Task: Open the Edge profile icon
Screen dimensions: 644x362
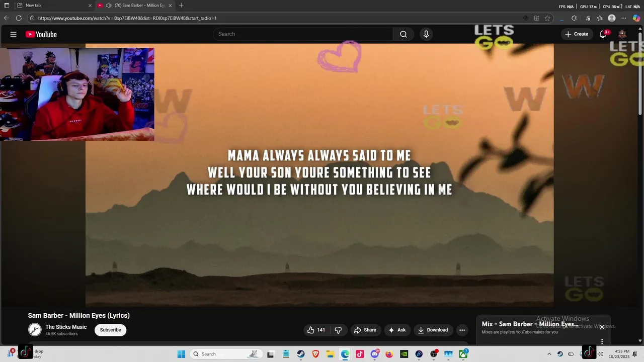Action: coord(612,18)
